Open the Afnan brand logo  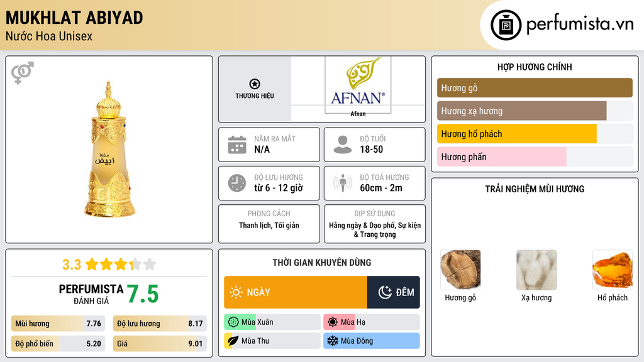click(x=358, y=86)
